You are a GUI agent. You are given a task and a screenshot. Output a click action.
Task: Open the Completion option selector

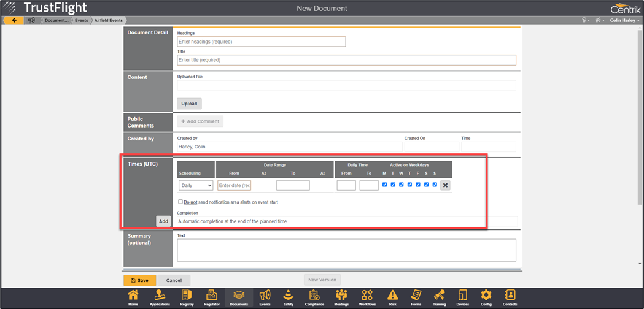346,221
